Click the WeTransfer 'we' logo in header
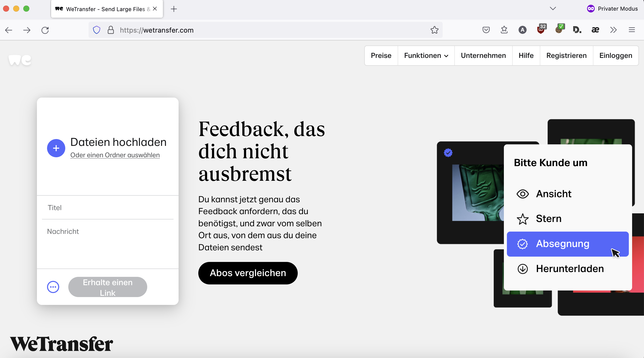The image size is (644, 358). (20, 60)
